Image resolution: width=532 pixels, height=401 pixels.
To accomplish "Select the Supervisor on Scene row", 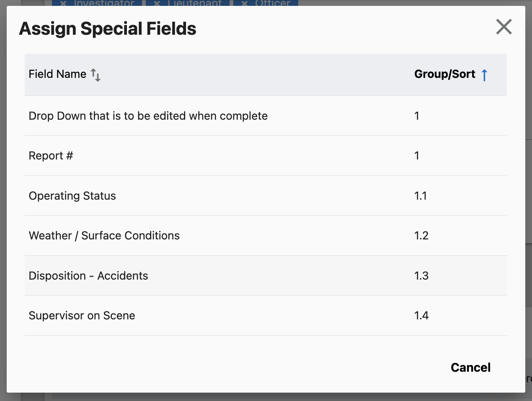I will click(x=82, y=316).
